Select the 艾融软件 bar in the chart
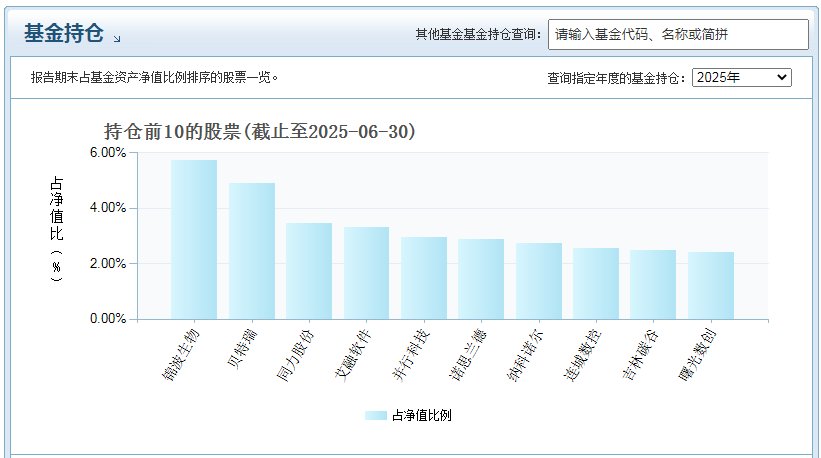Image resolution: width=821 pixels, height=458 pixels. coord(367,273)
